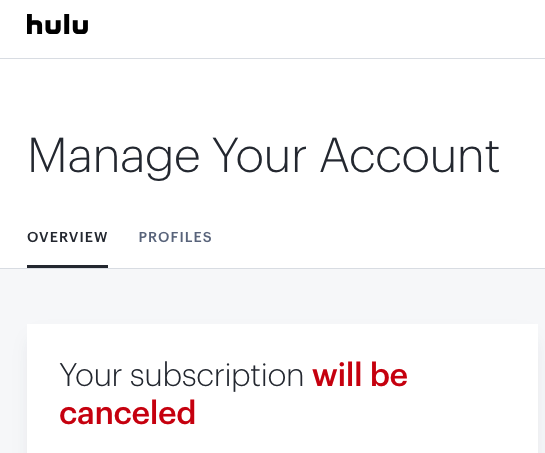Select the Overview tab
545x453 pixels.
[x=67, y=237]
